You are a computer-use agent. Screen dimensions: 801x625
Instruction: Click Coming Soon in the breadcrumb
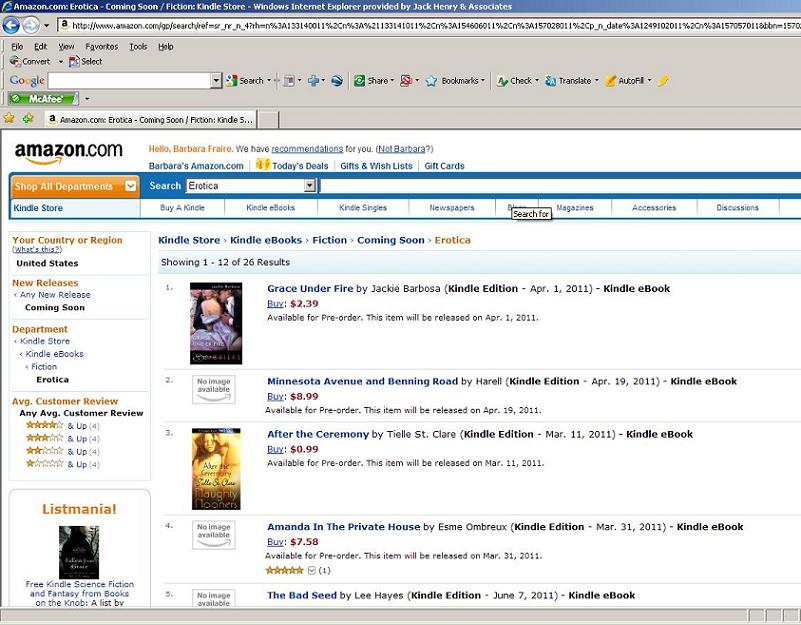point(390,240)
